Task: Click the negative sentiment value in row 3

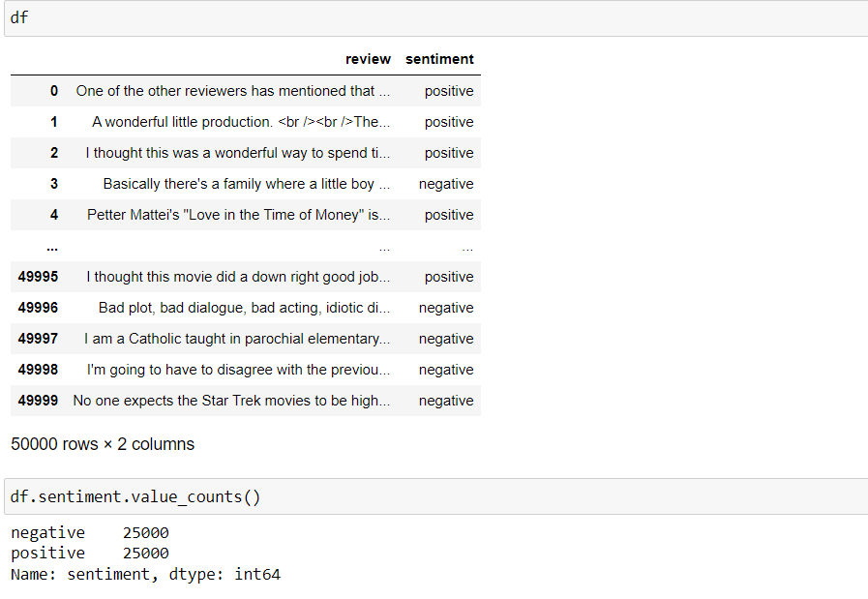Action: coord(446,184)
